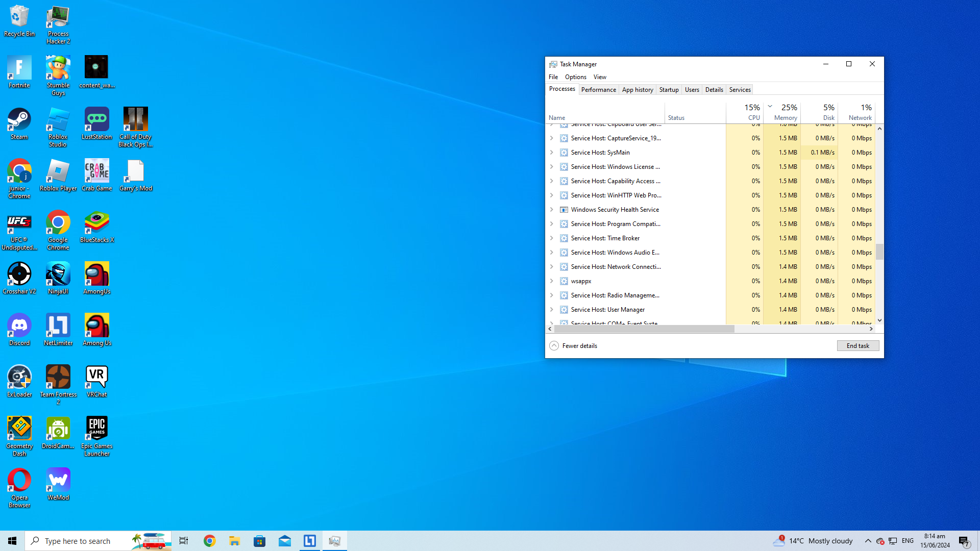Click the End task button
Screen dimensions: 980x551
(x=857, y=346)
